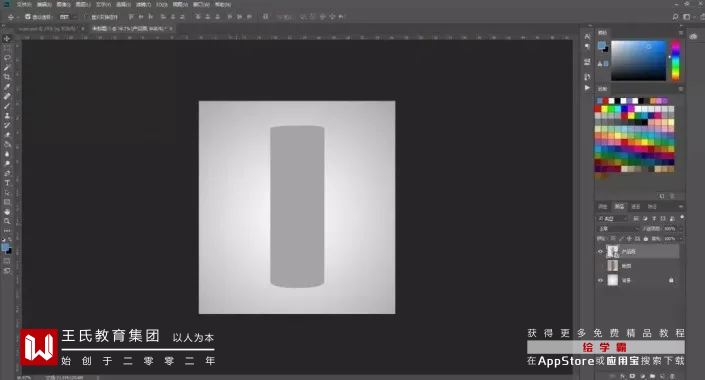
Task: Open the Edit Toolbar ellipsis button
Action: (x=7, y=231)
